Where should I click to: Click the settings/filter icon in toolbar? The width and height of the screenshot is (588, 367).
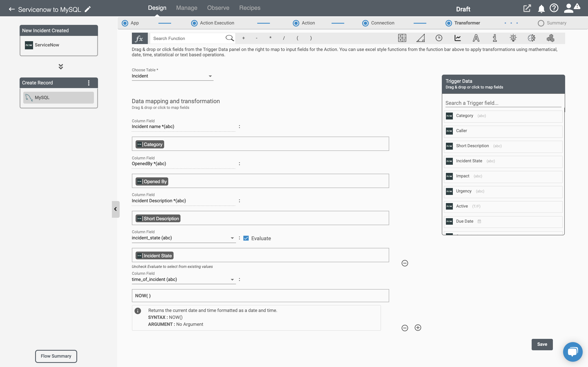[x=550, y=38]
